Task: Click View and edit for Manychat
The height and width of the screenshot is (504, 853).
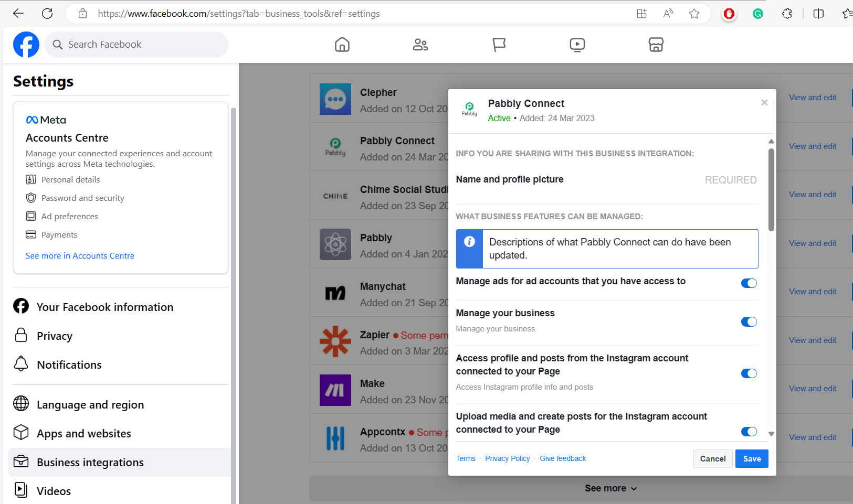Action: click(x=813, y=292)
